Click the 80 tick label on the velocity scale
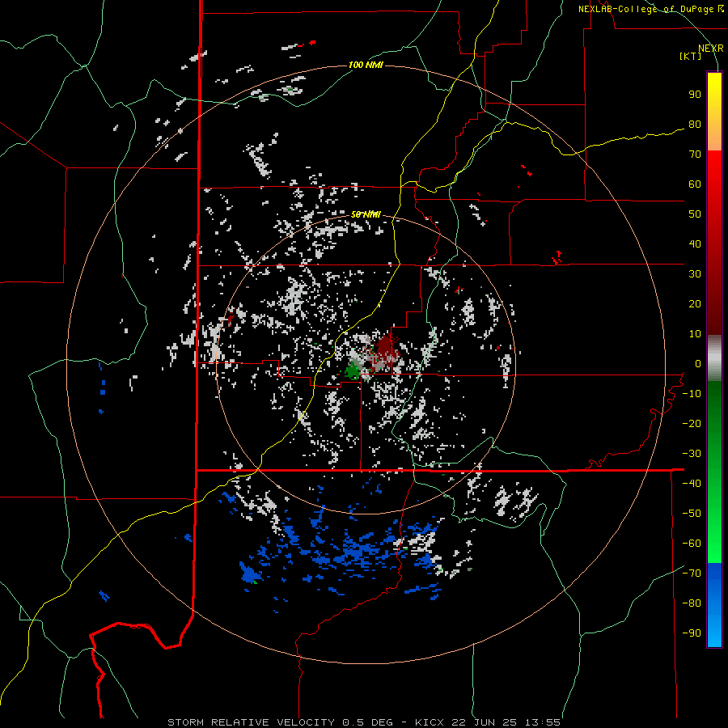 [x=695, y=125]
